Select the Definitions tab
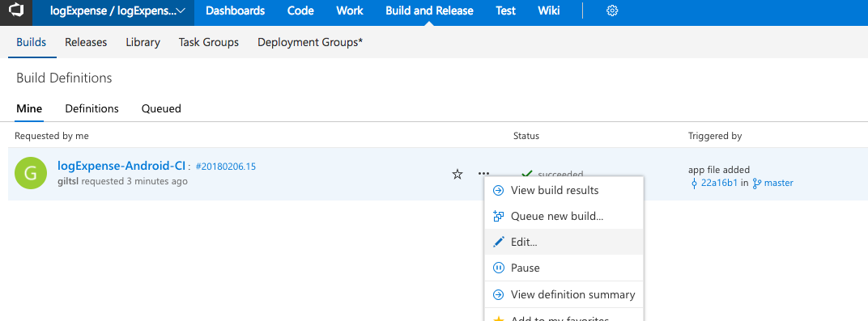The height and width of the screenshot is (321, 868). (x=91, y=108)
